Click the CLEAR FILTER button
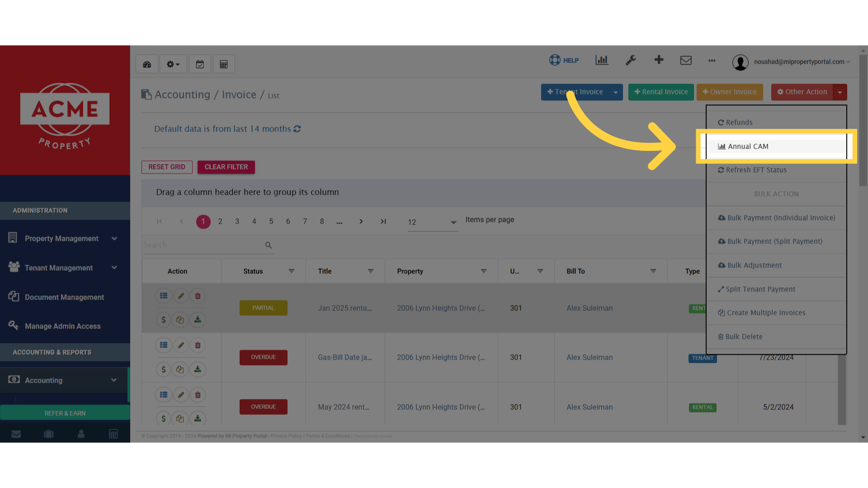Image resolution: width=868 pixels, height=488 pixels. coord(226,167)
